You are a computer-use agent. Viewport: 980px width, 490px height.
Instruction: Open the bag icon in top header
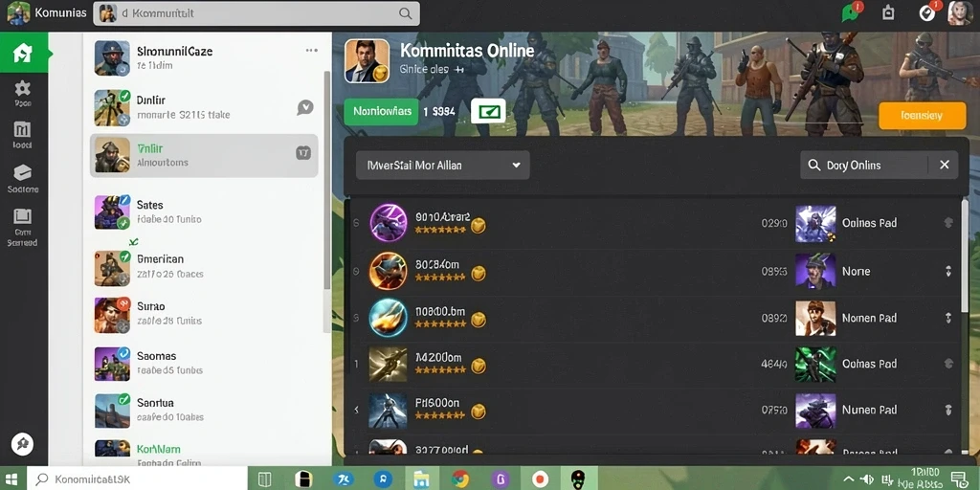pos(888,13)
